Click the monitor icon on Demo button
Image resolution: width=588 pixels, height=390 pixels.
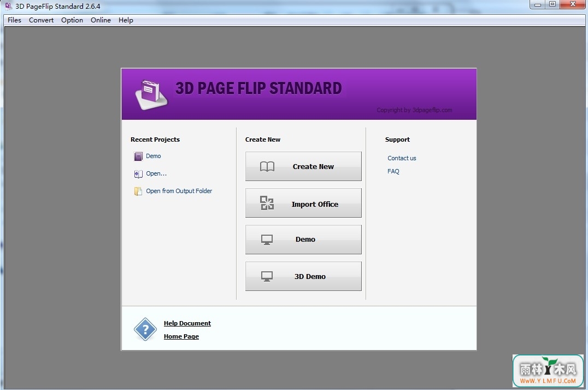(267, 240)
